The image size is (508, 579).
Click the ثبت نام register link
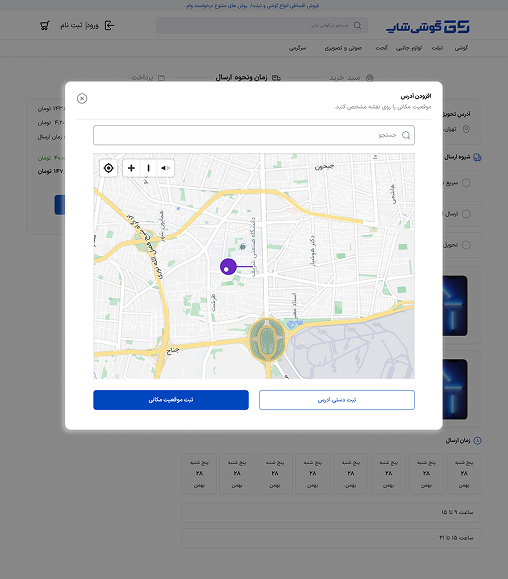pos(71,25)
